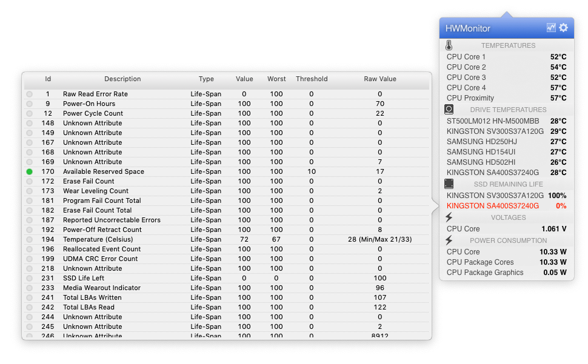
Task: Click the Unknown Attribute row with Id 244
Action: (227, 317)
